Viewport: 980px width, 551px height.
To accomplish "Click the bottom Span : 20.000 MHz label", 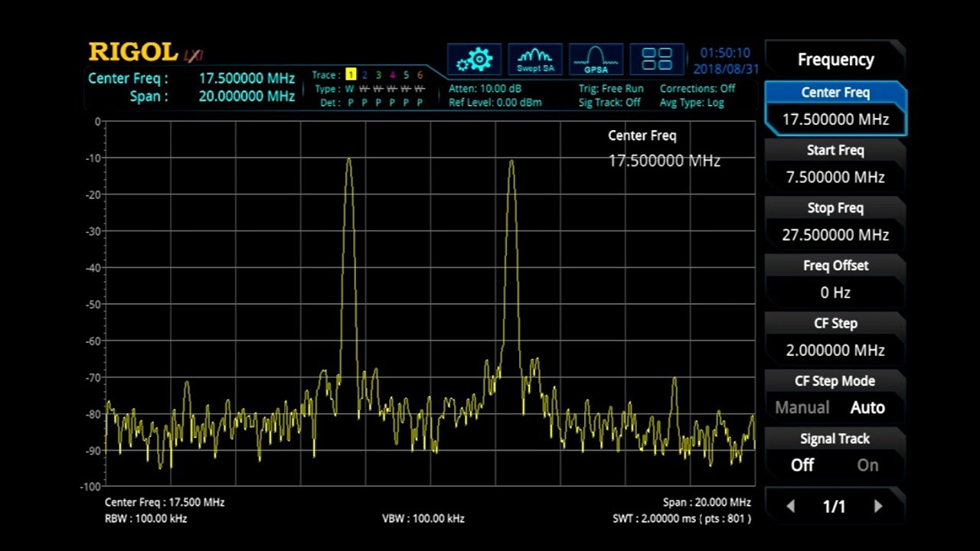I will (x=707, y=503).
